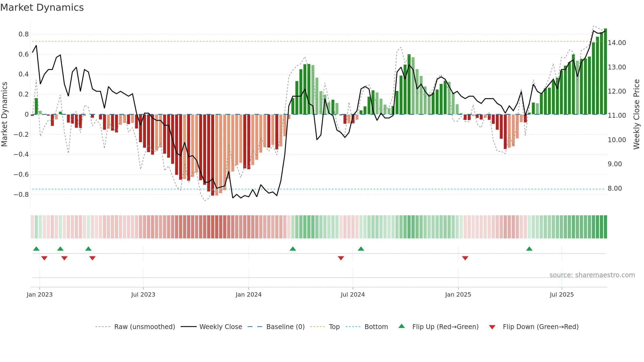Hide the Bottom line via legend
644x362 pixels.
tap(367, 327)
